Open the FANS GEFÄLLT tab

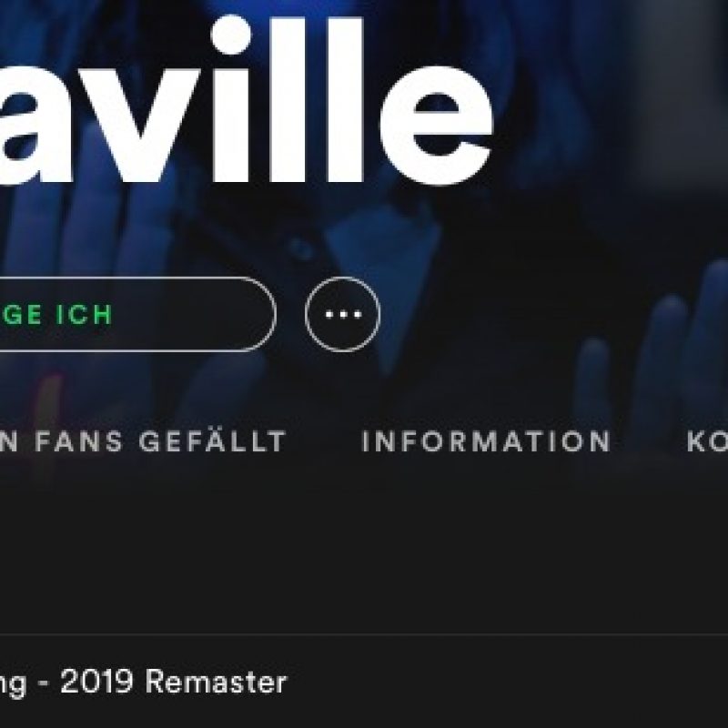click(x=143, y=441)
